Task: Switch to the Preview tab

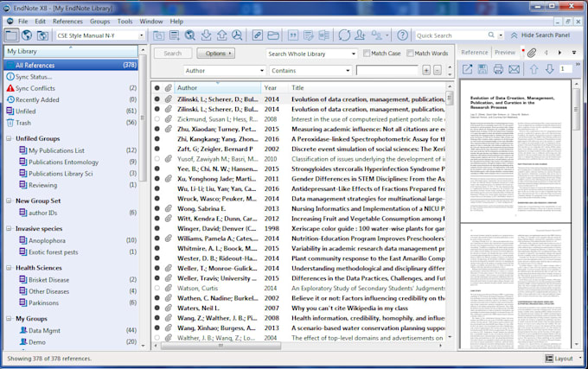Action: coord(505,53)
